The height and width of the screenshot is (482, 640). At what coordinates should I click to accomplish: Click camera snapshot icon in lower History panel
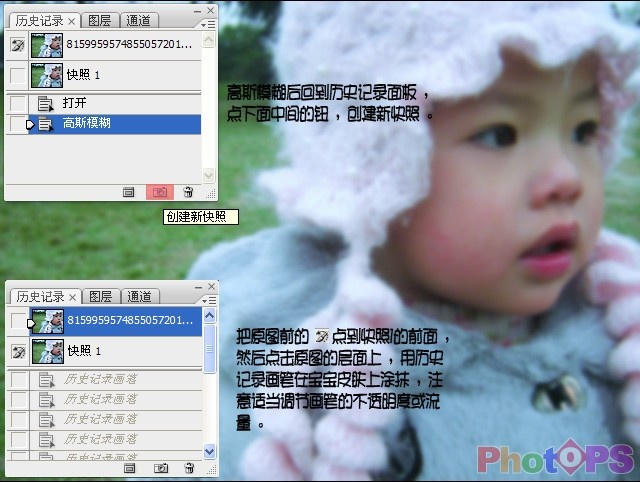[x=161, y=468]
